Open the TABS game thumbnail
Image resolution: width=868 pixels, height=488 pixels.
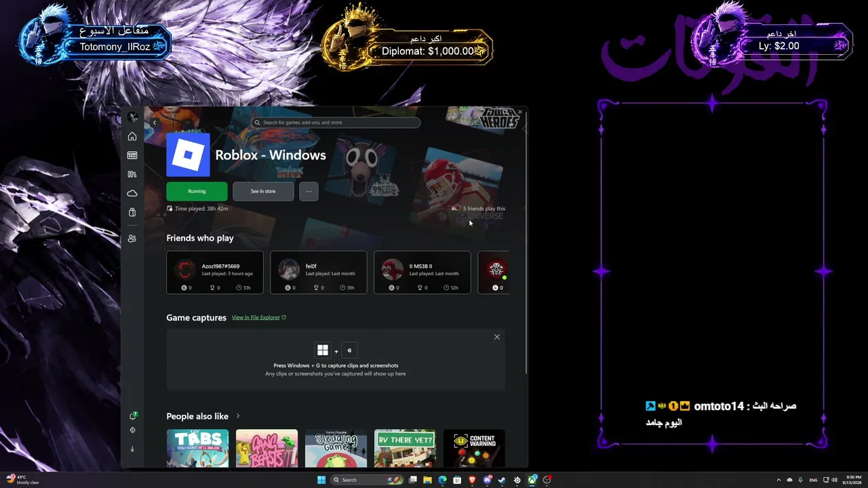(x=197, y=448)
